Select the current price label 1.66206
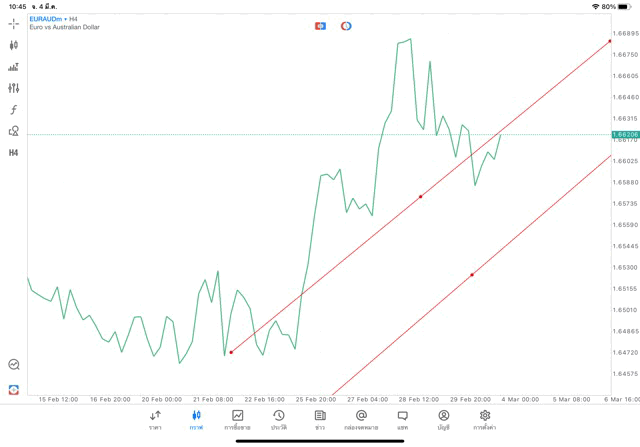The height and width of the screenshot is (447, 640). tap(624, 134)
